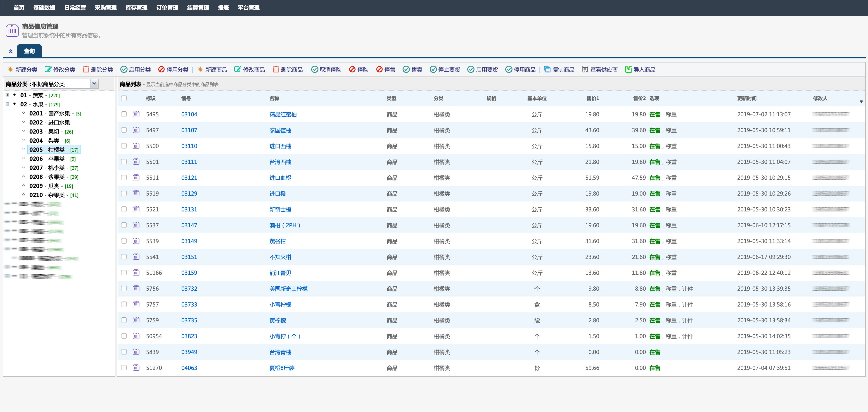Open product link 03104
The width and height of the screenshot is (868, 412).
tap(189, 114)
